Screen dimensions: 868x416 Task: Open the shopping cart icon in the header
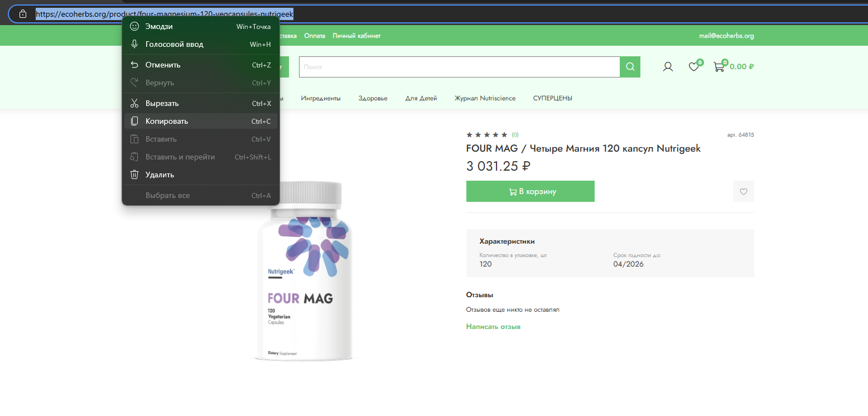point(719,67)
